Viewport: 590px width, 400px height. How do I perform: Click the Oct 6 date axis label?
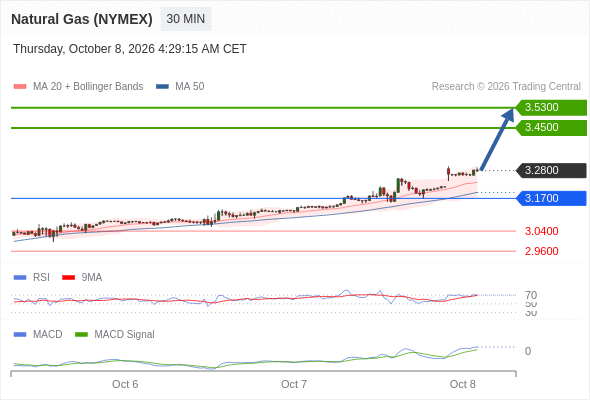[125, 384]
